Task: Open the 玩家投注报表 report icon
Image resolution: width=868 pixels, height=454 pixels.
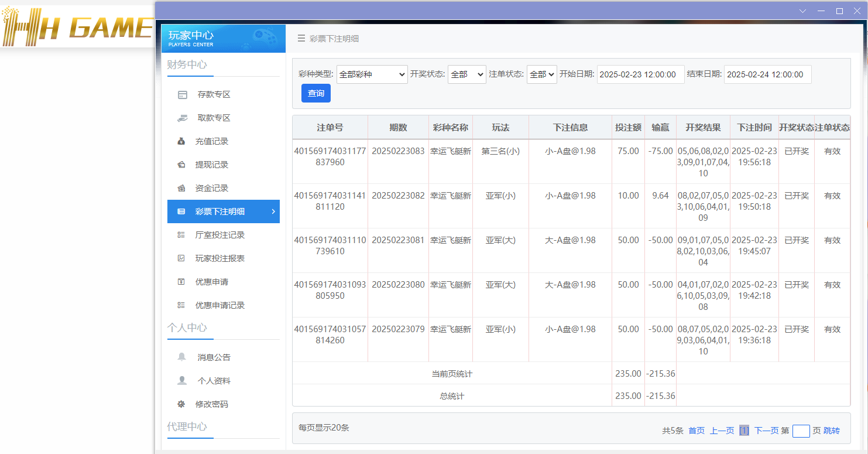Action: (x=182, y=258)
